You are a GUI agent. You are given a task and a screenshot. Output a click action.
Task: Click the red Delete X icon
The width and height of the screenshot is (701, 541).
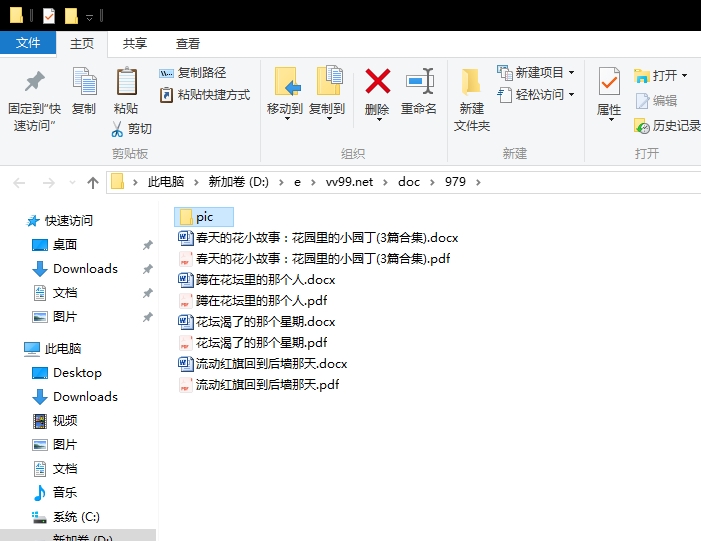(x=377, y=81)
